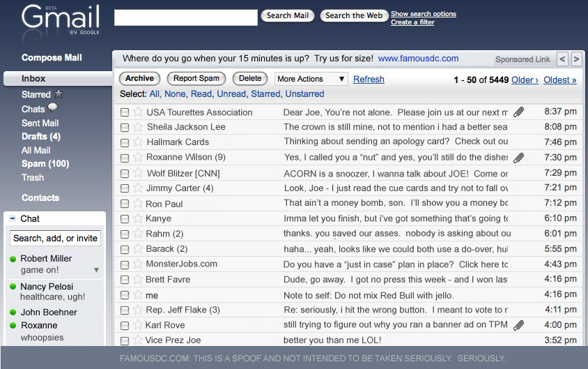The image size is (588, 369).
Task: Star the Sheila Jackson Lee email
Action: tap(138, 127)
